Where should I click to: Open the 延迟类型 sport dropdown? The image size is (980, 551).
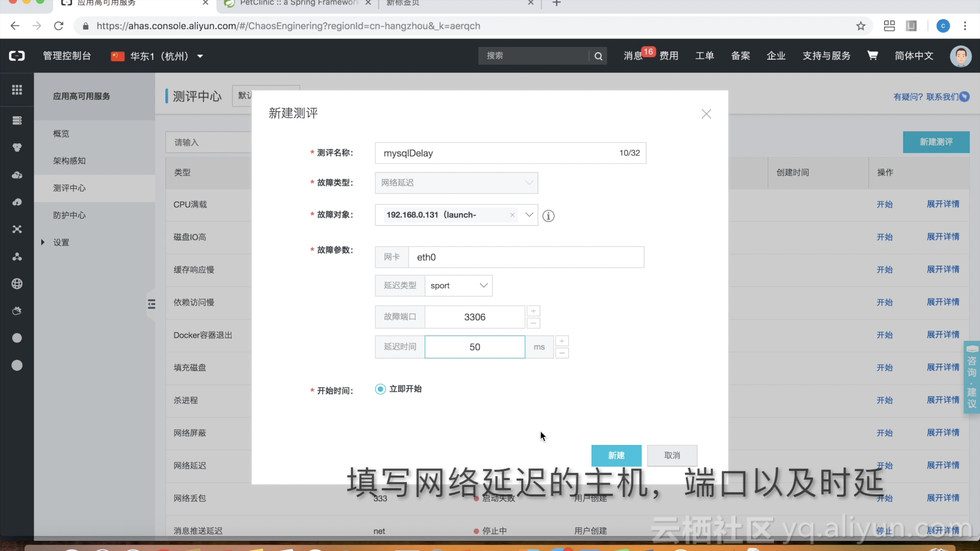[458, 286]
